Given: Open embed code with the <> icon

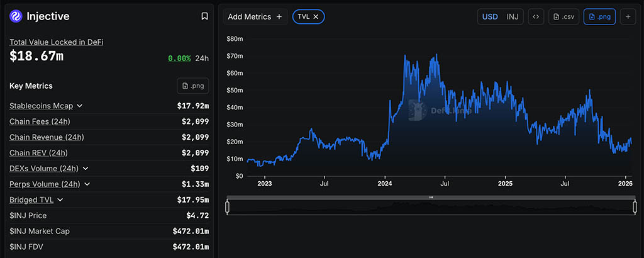Looking at the screenshot, I should 535,17.
